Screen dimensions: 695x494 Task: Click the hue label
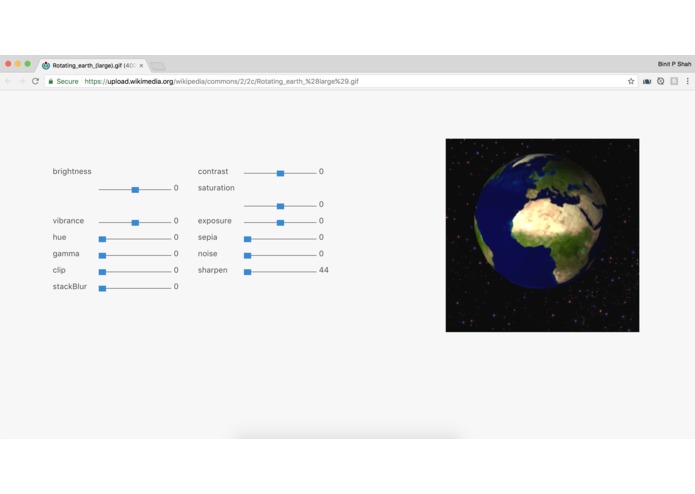59,237
